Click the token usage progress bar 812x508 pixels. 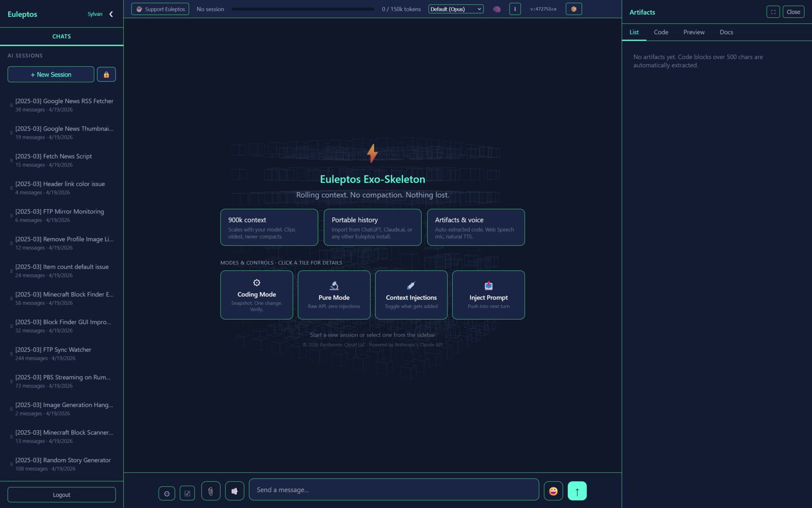(x=303, y=9)
